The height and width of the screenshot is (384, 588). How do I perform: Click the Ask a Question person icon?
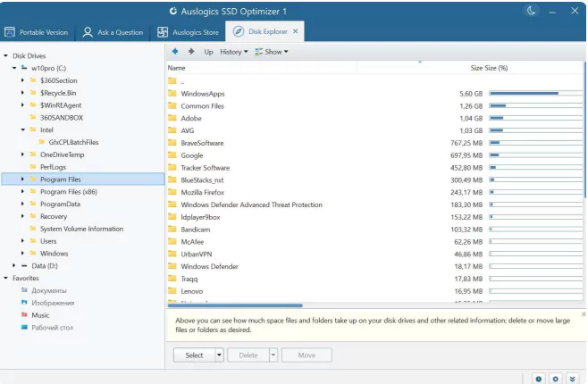pyautogui.click(x=88, y=32)
